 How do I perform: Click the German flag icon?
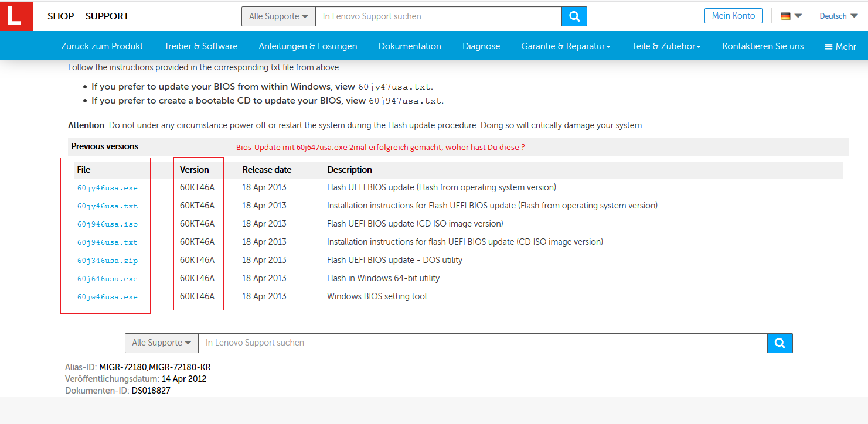[786, 16]
